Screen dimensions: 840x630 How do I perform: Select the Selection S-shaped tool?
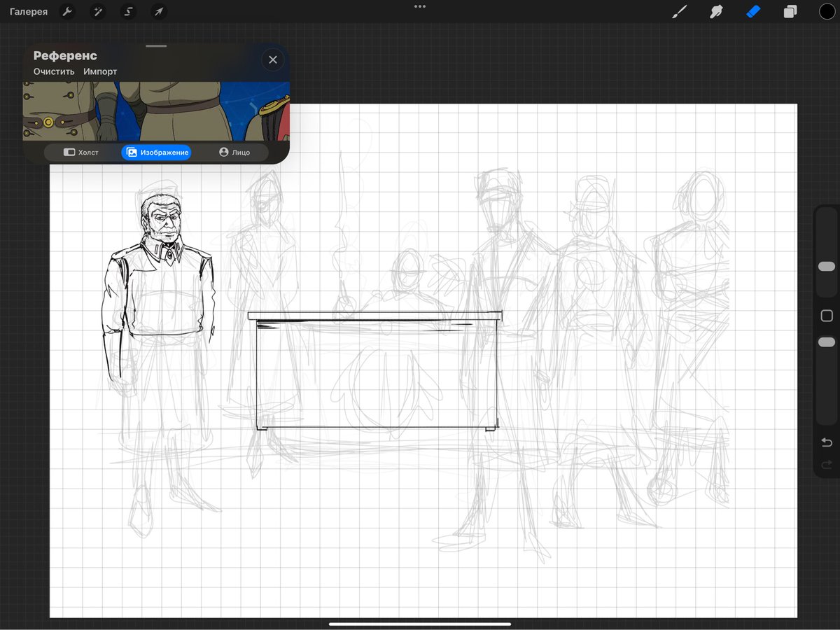tap(129, 12)
